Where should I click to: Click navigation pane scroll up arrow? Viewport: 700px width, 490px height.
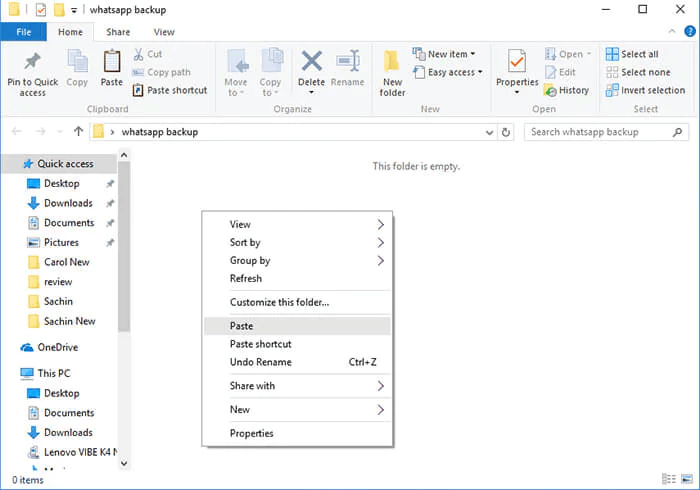coord(124,155)
